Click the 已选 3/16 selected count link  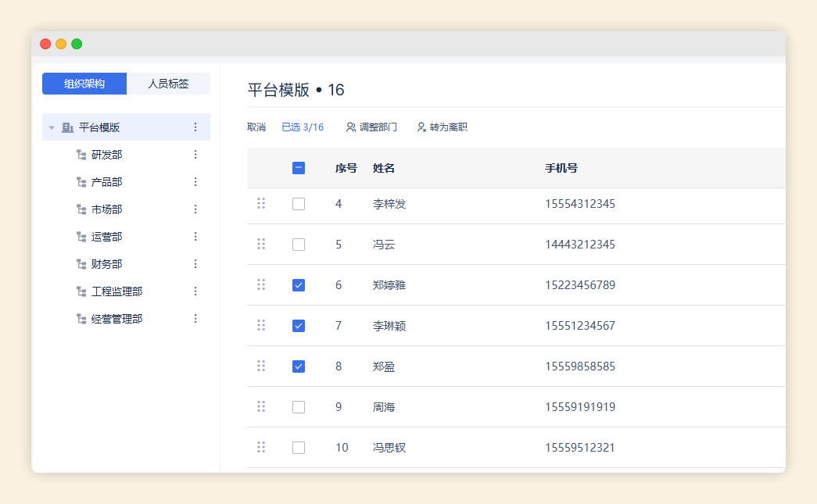click(303, 127)
